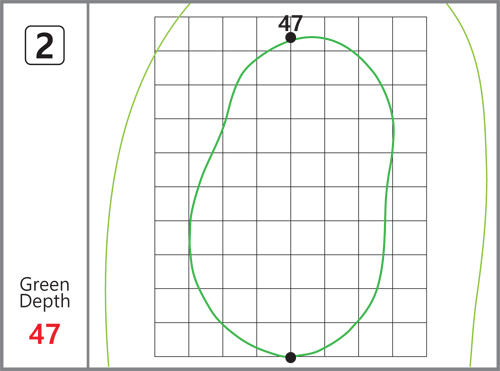Click the top-right cell of the grid
Screen dimensions: 500x371
pos(410,34)
